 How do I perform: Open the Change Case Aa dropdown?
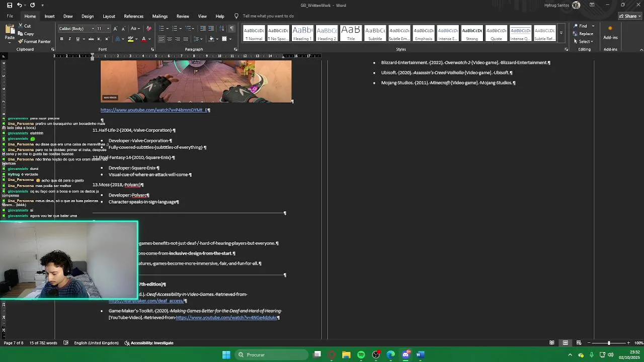[135, 29]
